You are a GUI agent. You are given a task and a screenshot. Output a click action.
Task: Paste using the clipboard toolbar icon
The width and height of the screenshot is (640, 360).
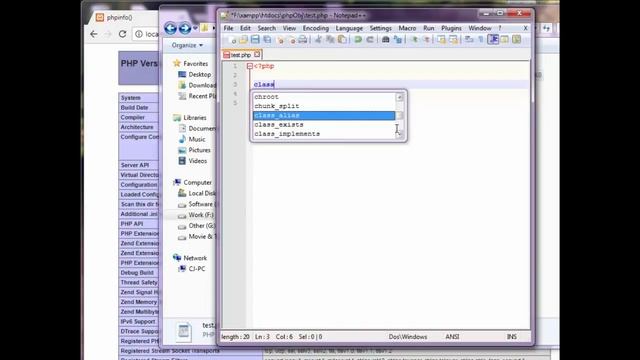342,40
